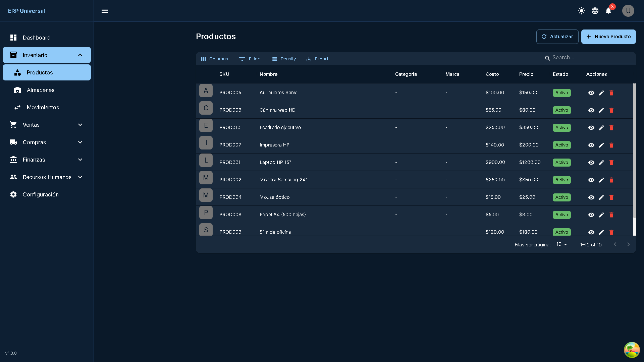View Laptop HP 15" with eye icon
Viewport: 644px width, 362px height.
coord(591,163)
